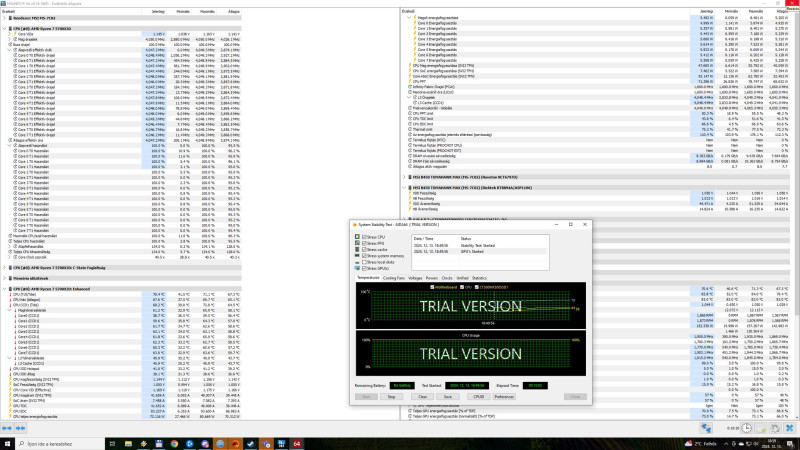800x450 pixels.
Task: Toggle Stress CPU checkbox
Action: [x=364, y=237]
